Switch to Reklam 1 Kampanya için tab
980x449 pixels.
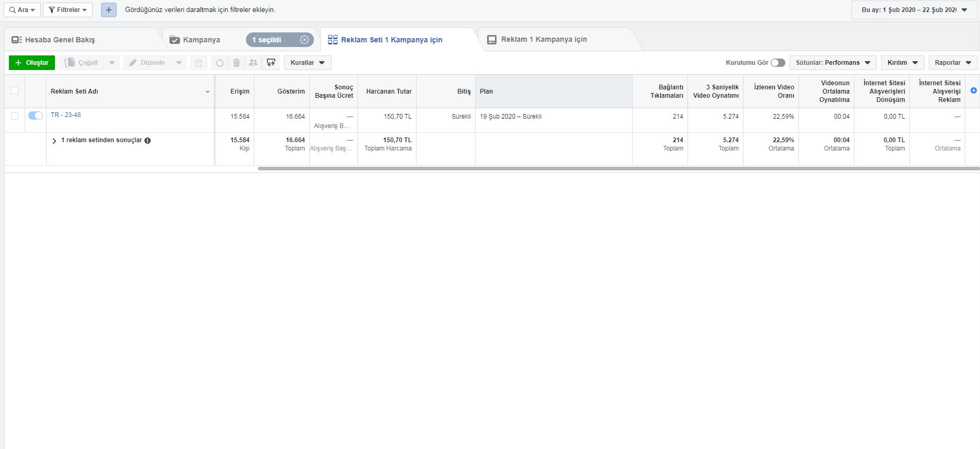[x=544, y=39]
